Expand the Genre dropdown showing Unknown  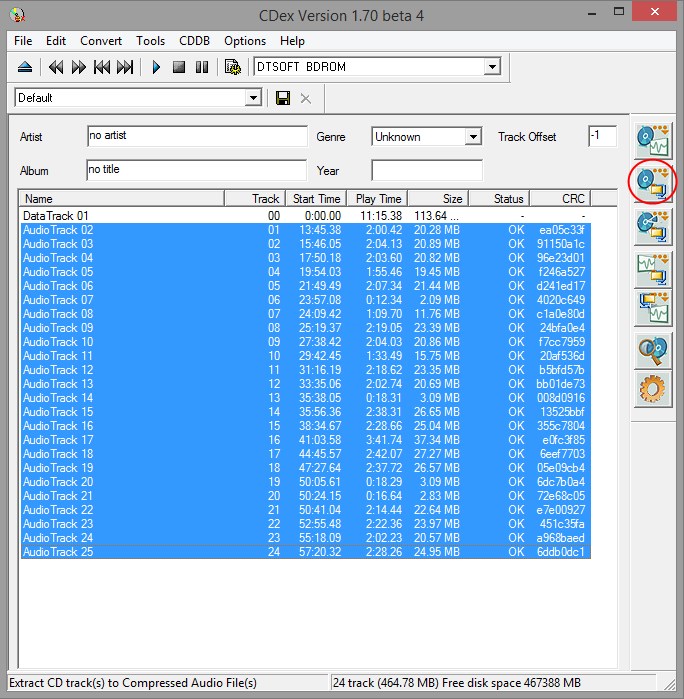pos(472,137)
